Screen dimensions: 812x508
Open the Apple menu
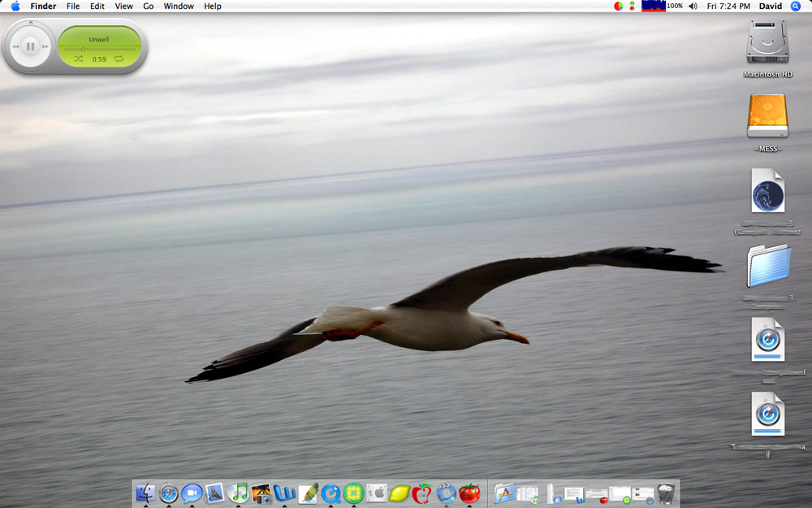[15, 7]
